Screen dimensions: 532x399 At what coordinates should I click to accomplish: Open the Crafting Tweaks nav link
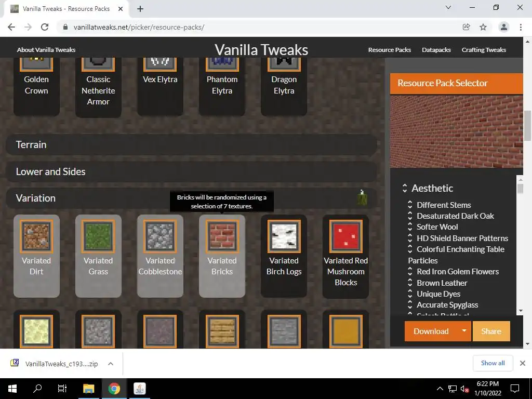[x=484, y=50]
